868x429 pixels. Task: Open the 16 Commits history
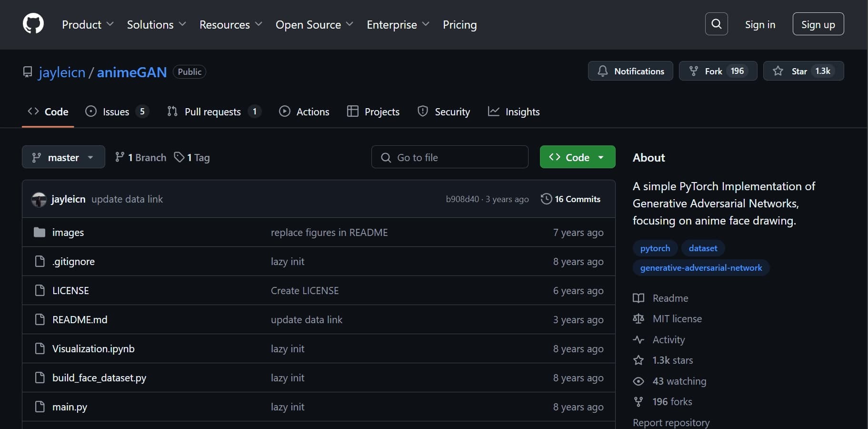[x=571, y=199]
